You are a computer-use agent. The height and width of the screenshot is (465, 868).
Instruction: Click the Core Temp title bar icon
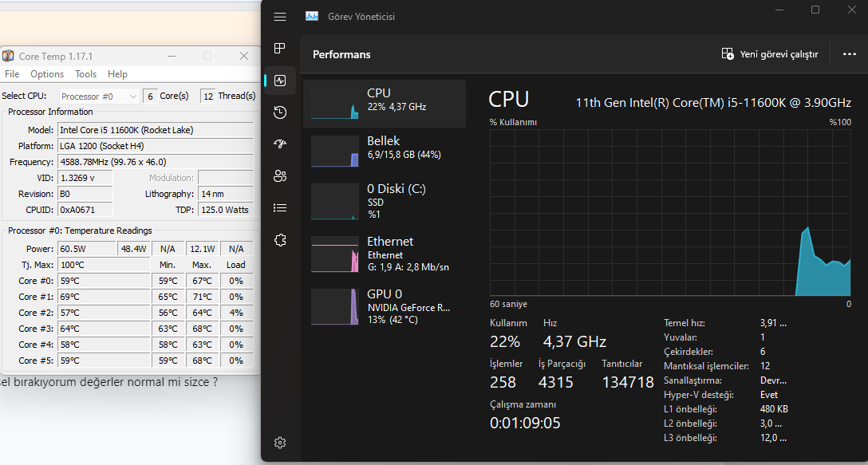click(8, 56)
